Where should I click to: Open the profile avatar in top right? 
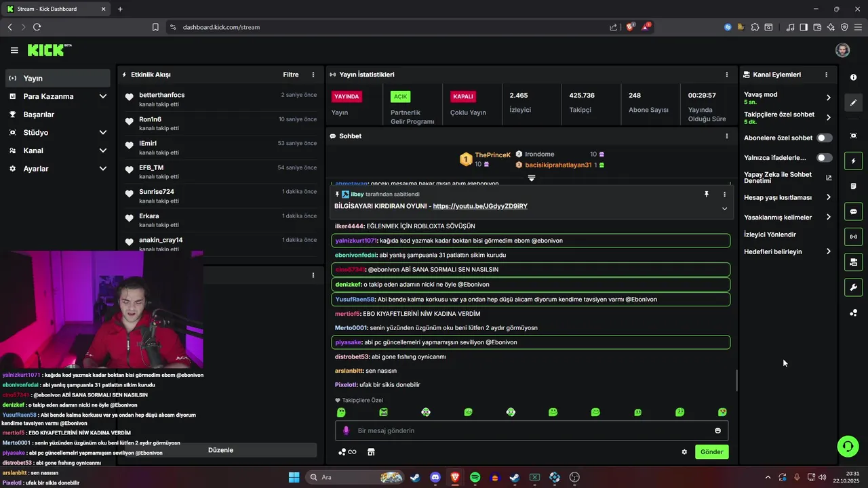[x=842, y=50]
